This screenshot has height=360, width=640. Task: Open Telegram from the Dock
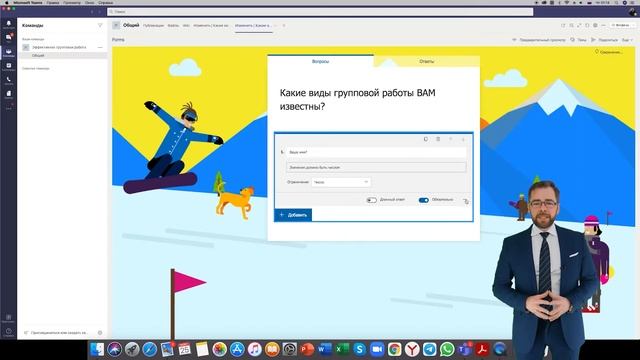[x=429, y=349]
